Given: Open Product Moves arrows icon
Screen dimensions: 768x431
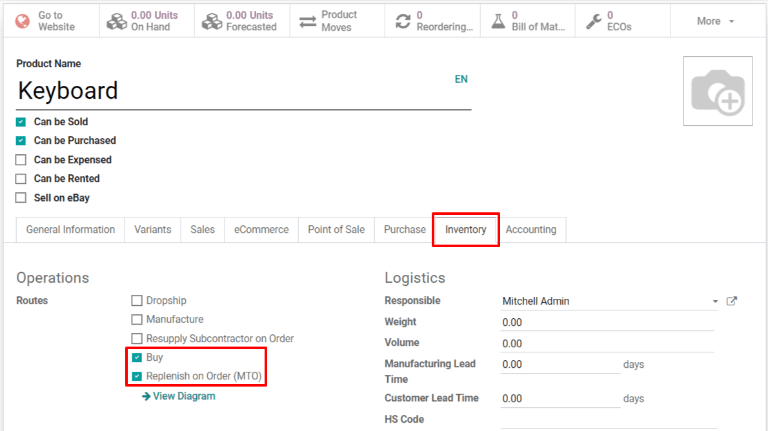Looking at the screenshot, I should tap(306, 21).
